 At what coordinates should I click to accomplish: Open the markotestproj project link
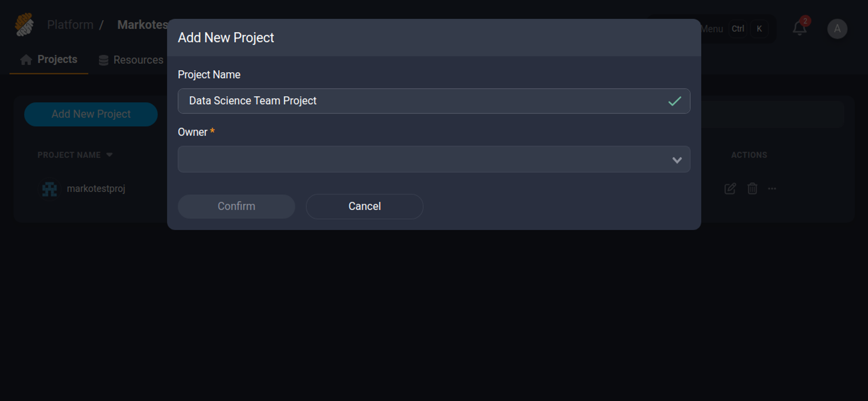pos(96,188)
